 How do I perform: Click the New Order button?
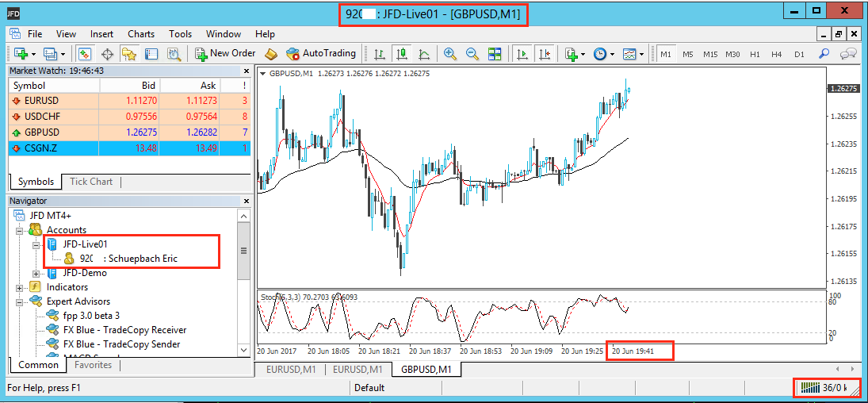[225, 53]
